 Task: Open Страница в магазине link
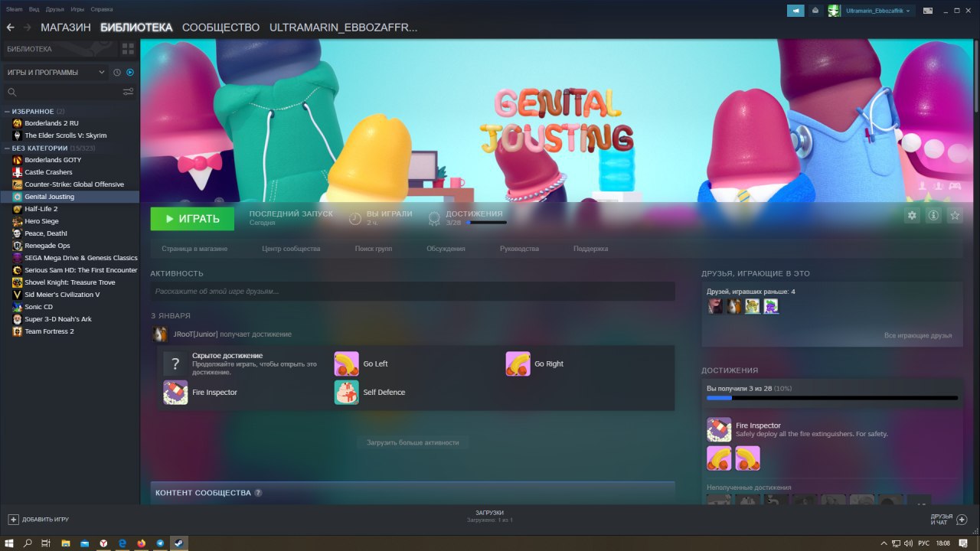pyautogui.click(x=194, y=249)
